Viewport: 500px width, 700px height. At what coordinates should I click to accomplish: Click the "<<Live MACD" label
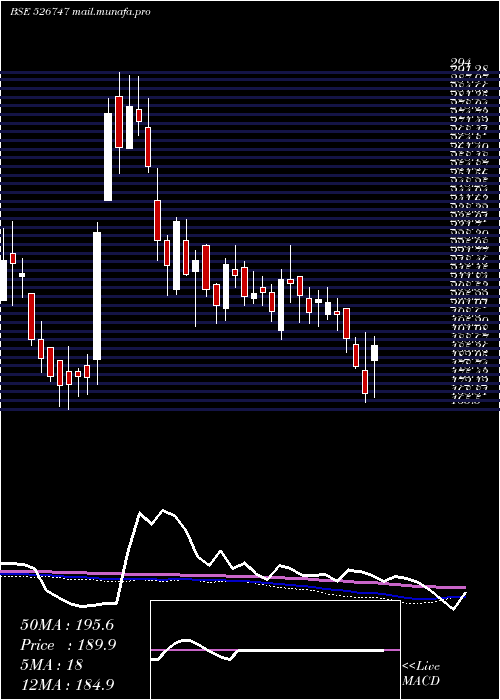421,674
